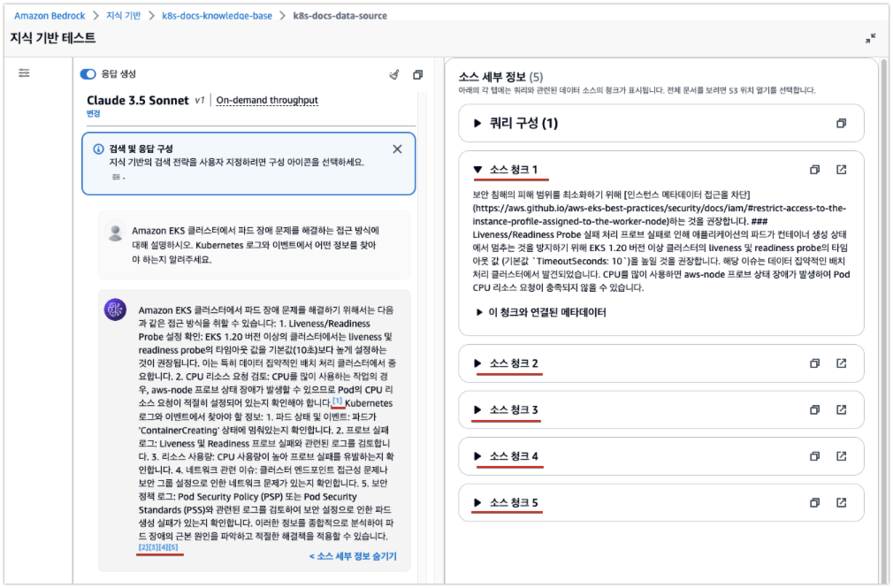
Task: Click On-demand throughput label
Action: pyautogui.click(x=267, y=100)
